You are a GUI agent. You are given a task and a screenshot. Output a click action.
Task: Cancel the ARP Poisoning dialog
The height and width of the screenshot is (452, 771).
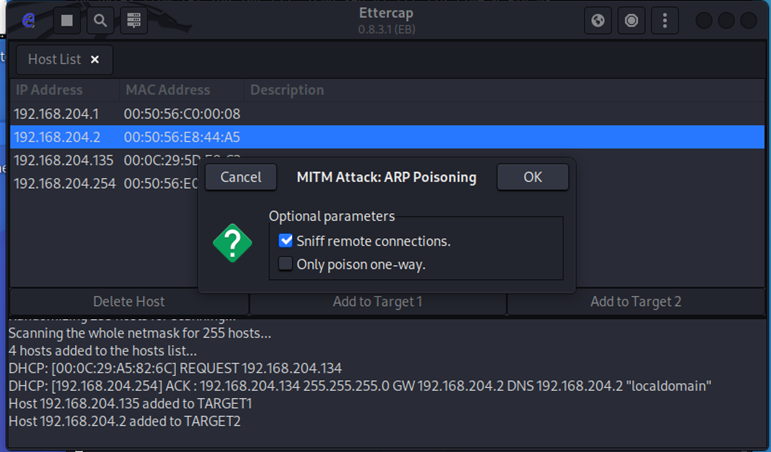coord(240,177)
